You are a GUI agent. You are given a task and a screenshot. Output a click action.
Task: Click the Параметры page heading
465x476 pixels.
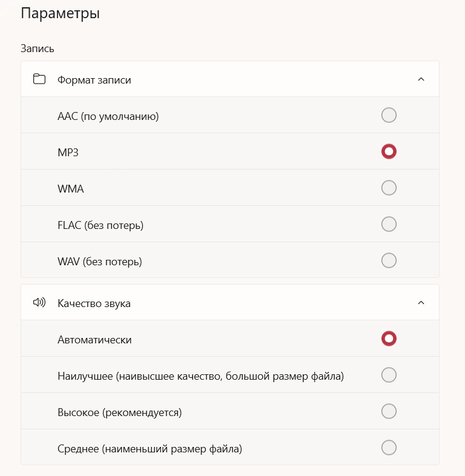[x=60, y=13]
